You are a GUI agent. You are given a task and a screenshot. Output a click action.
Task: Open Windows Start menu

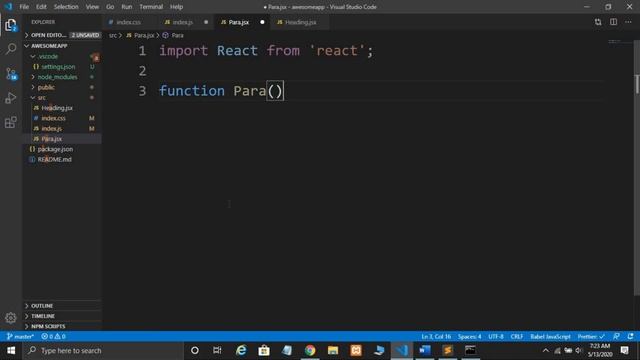(11, 350)
